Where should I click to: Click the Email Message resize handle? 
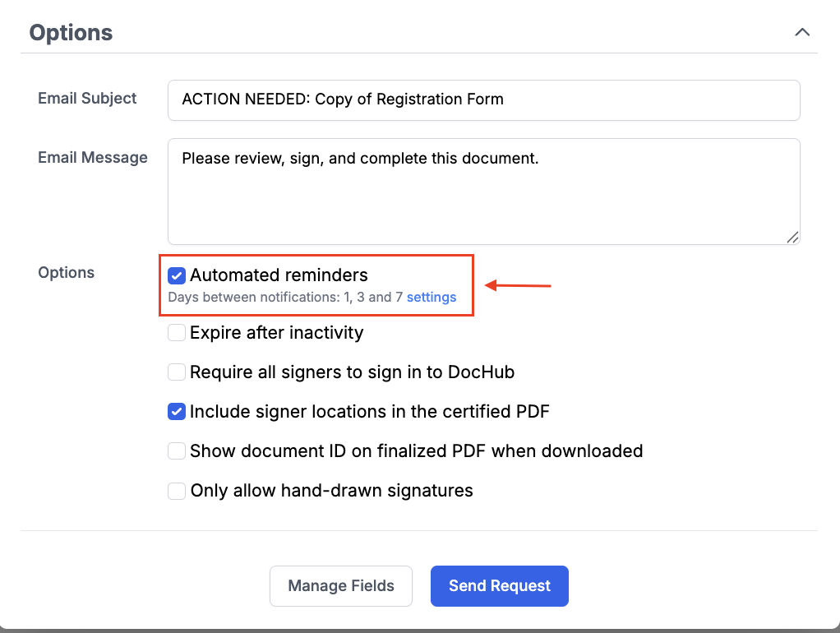(x=792, y=237)
